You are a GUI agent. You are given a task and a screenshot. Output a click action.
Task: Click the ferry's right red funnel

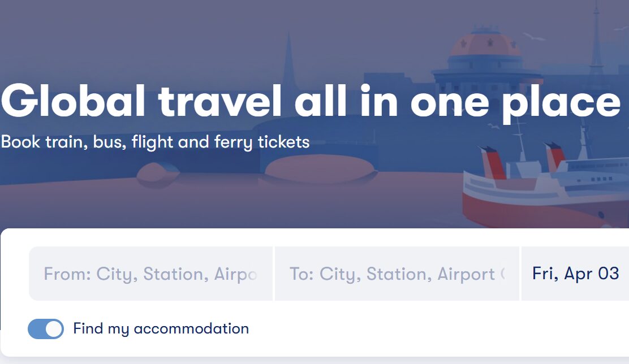coord(557,158)
